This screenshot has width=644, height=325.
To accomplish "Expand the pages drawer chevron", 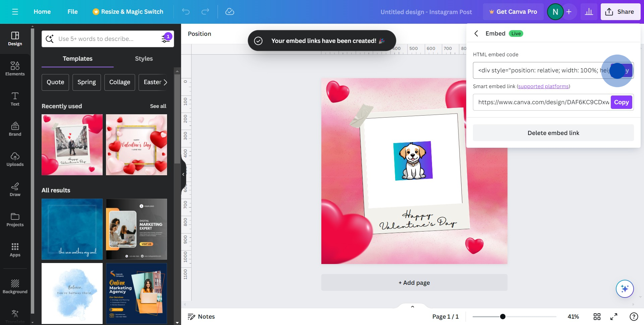I will 413,307.
